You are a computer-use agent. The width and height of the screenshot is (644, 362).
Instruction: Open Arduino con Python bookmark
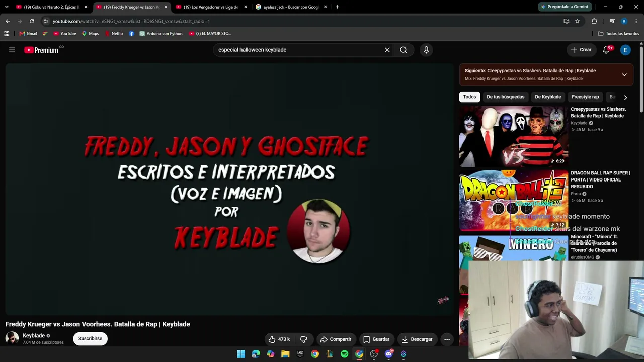point(161,34)
